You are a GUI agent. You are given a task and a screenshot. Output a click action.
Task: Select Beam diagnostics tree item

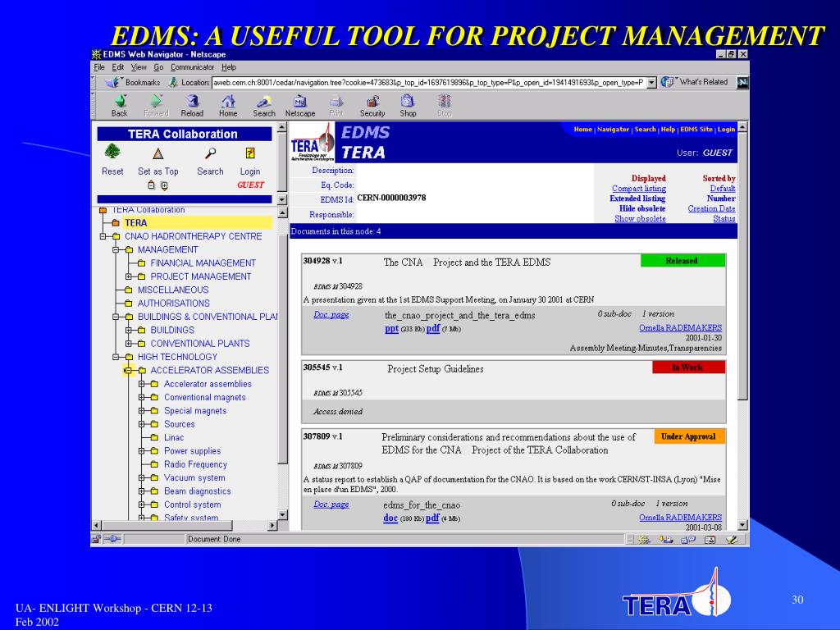pos(197,491)
